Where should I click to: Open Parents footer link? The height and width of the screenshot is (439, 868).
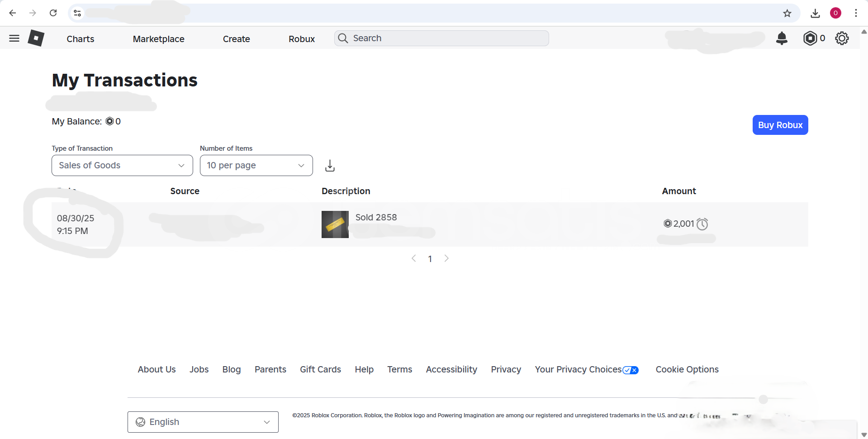click(x=270, y=369)
